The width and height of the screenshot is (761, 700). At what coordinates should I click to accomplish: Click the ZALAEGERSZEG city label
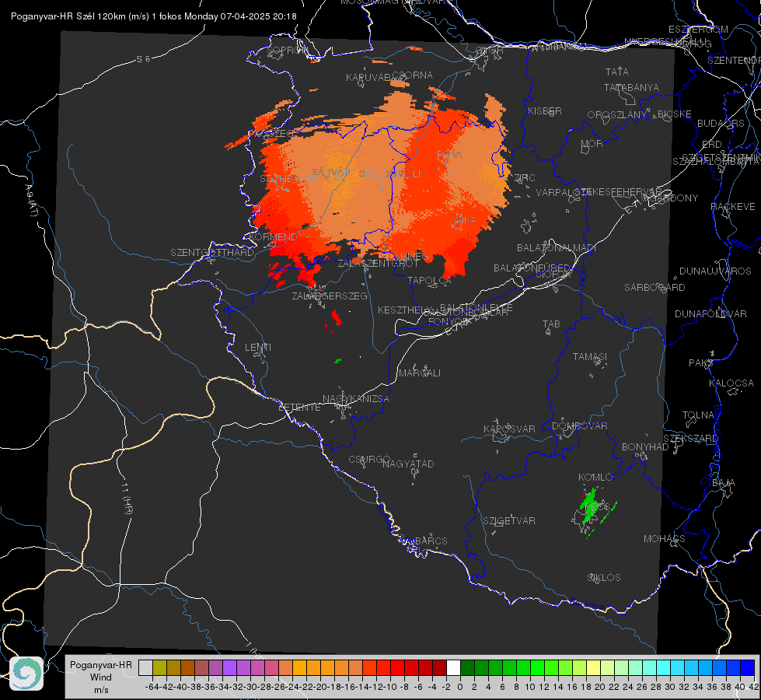click(330, 296)
